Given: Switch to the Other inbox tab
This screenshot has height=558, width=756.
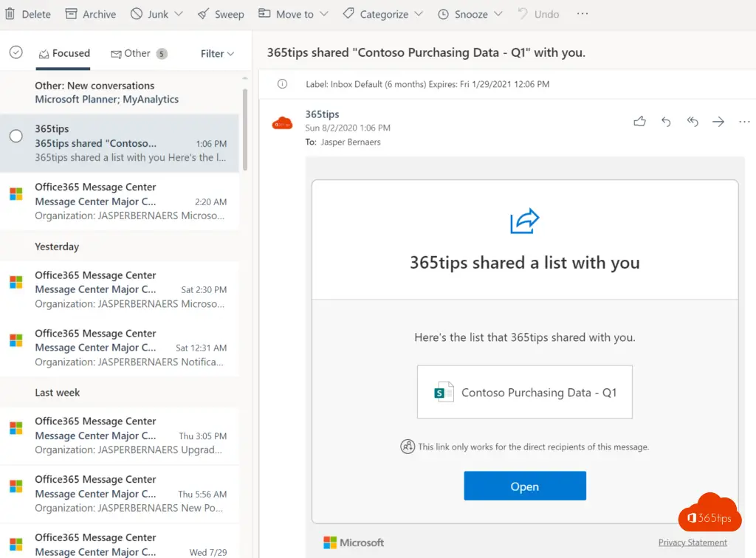Looking at the screenshot, I should click(x=137, y=53).
